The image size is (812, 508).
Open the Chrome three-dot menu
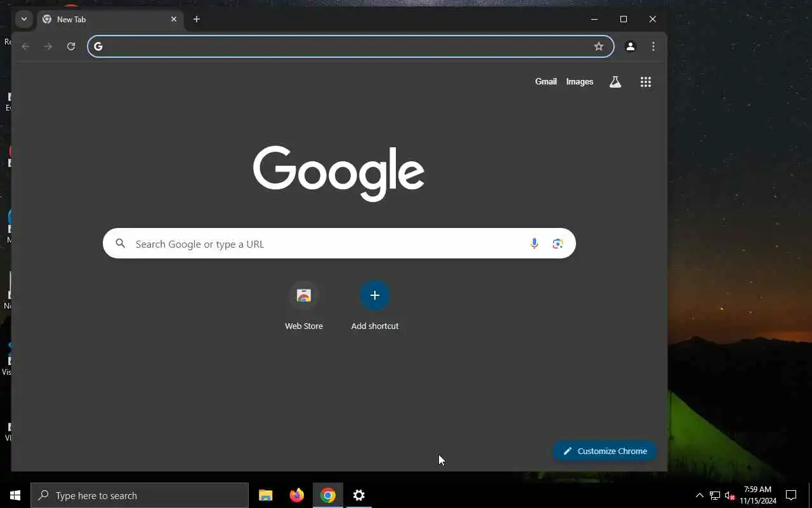653,46
